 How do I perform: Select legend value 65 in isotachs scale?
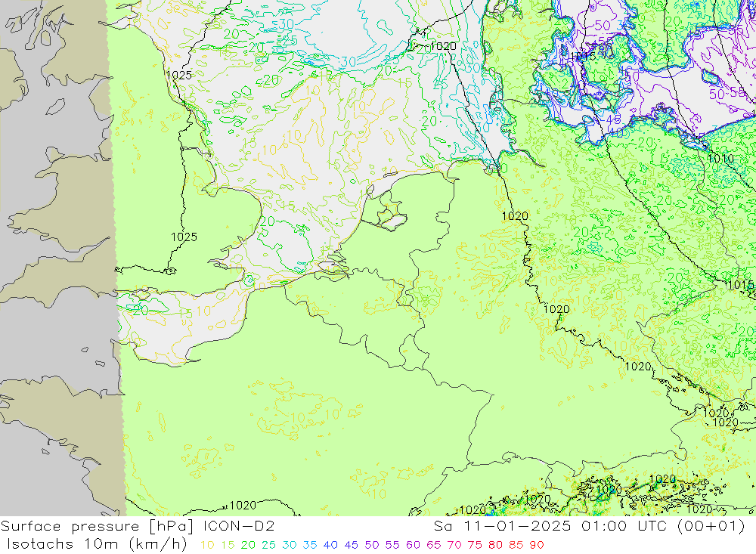(434, 545)
